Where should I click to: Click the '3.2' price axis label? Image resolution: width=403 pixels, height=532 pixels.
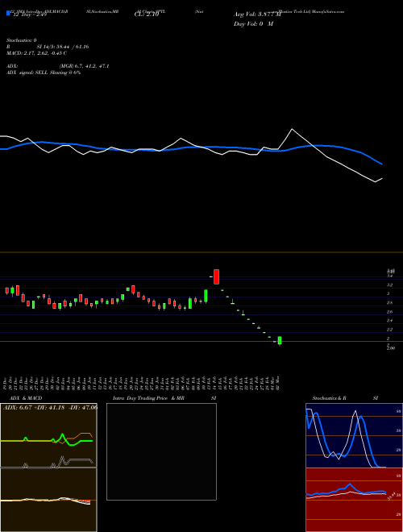(x=390, y=285)
